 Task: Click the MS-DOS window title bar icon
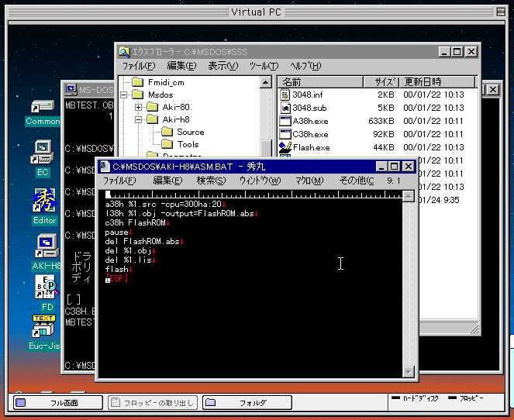point(70,89)
